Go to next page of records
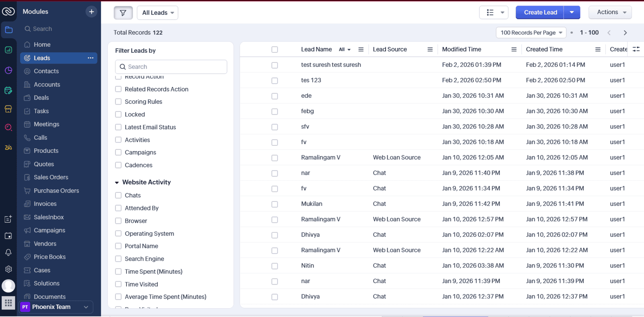The height and width of the screenshot is (317, 644). pos(625,33)
